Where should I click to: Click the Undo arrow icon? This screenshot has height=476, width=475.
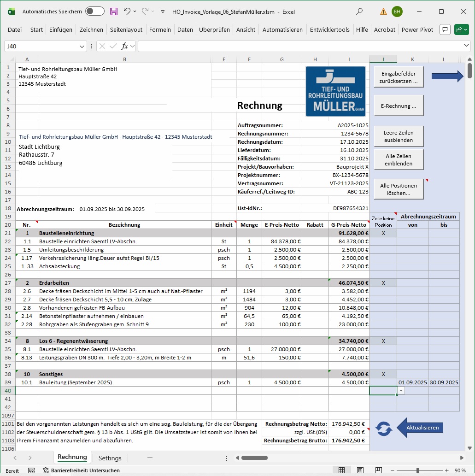127,12
